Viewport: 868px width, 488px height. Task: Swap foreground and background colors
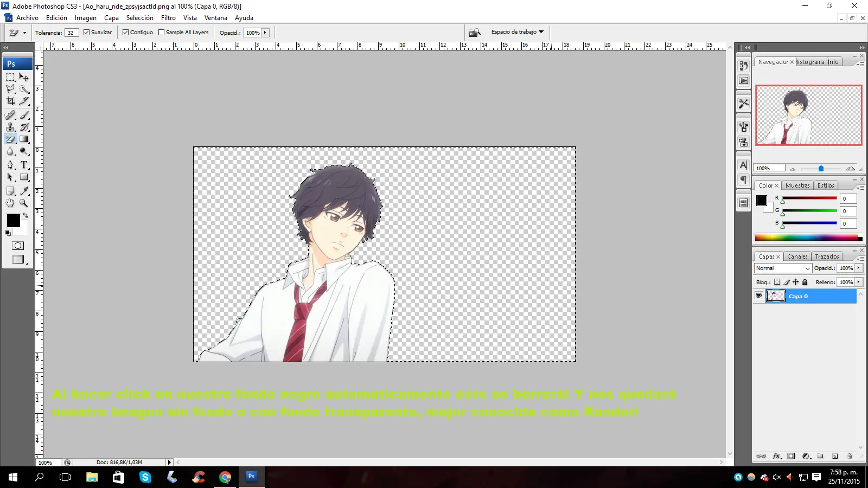(x=25, y=215)
